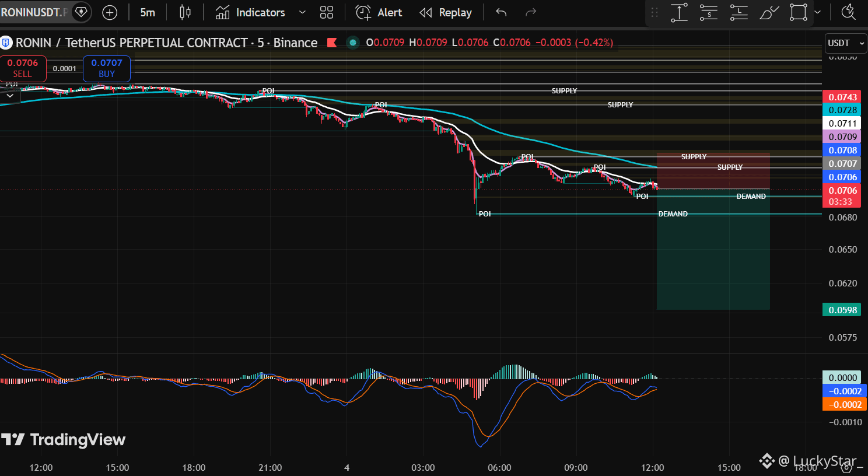The width and height of the screenshot is (868, 476).
Task: Open the RONINUSDT.P symbol search
Action: pyautogui.click(x=35, y=12)
